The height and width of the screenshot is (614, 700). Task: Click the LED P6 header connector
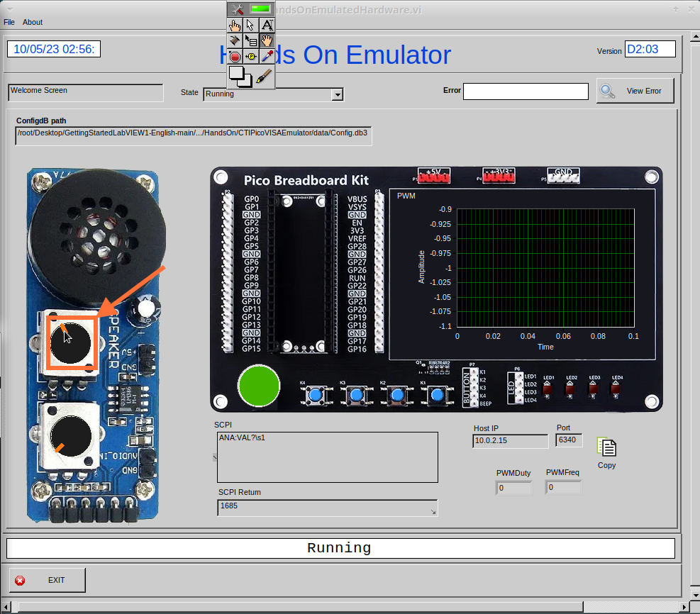pyautogui.click(x=515, y=387)
